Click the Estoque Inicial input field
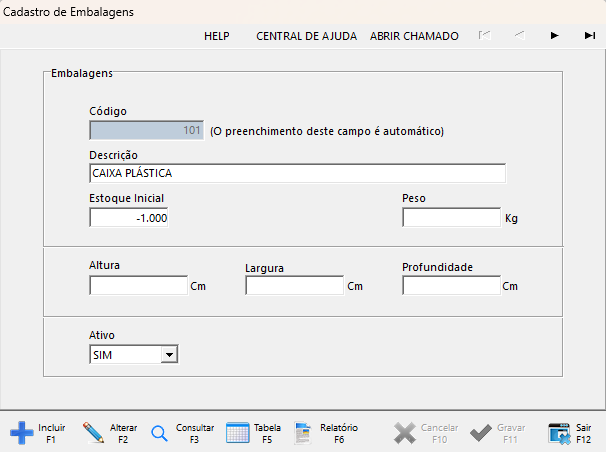 click(x=129, y=218)
